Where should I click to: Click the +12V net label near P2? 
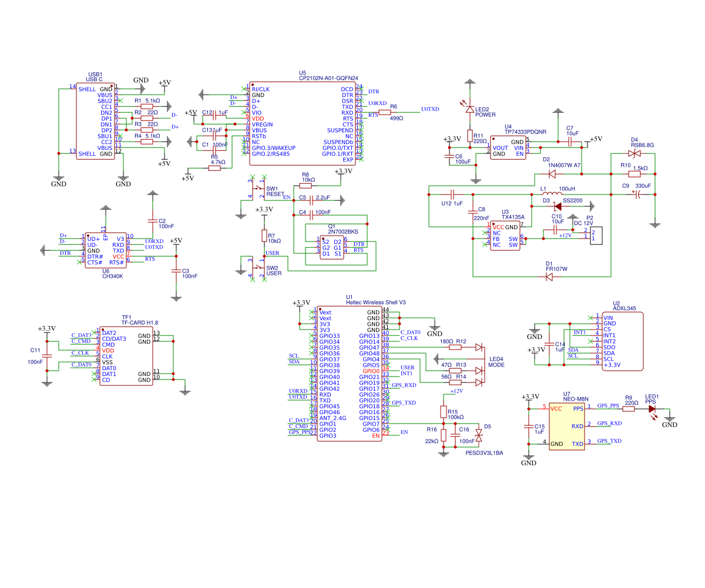click(x=565, y=236)
